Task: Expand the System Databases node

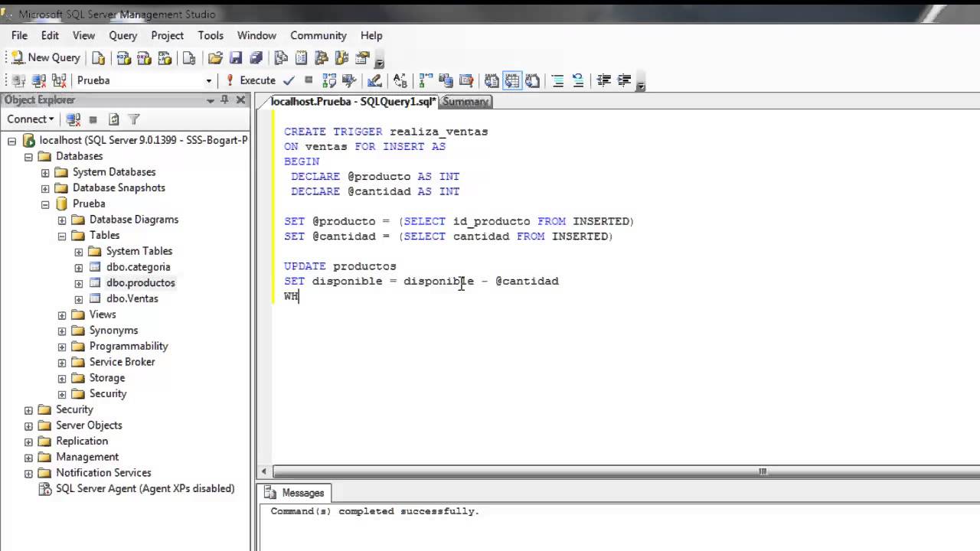Action: click(x=45, y=172)
